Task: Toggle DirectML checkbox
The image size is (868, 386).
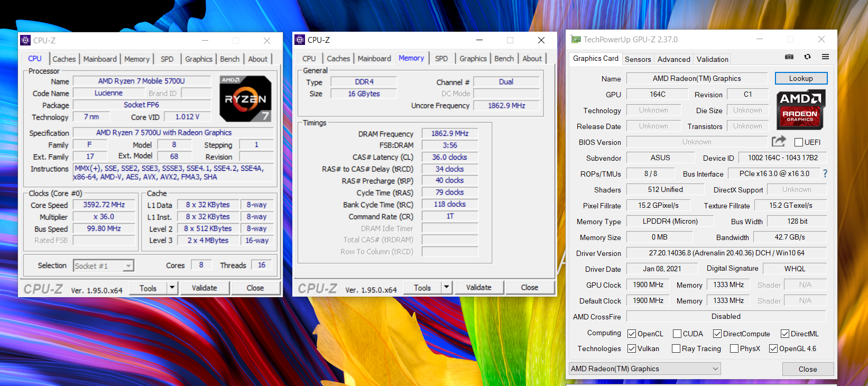Action: pyautogui.click(x=785, y=334)
